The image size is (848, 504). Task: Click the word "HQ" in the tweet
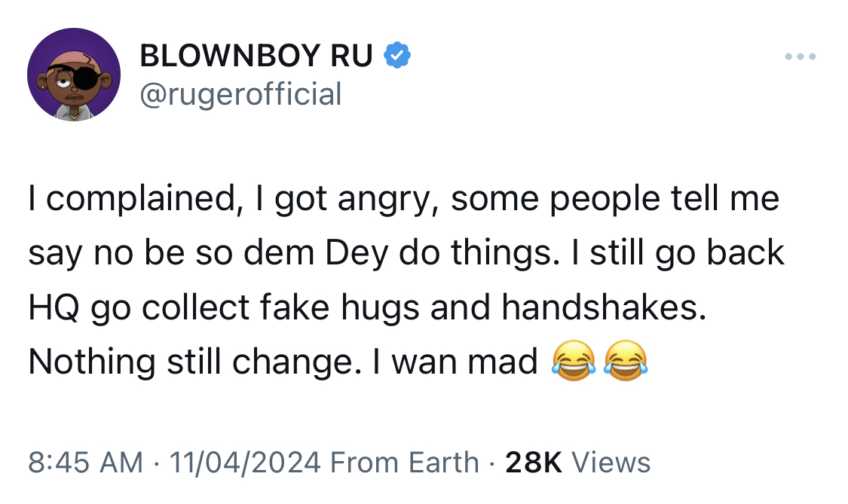[x=54, y=307]
